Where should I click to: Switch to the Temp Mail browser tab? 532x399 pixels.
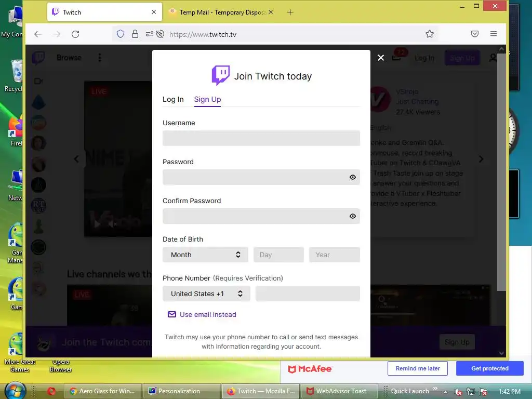pos(220,12)
